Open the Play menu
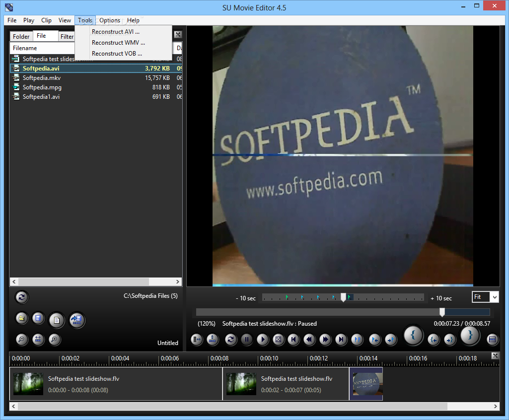This screenshot has height=420, width=509. [x=29, y=20]
